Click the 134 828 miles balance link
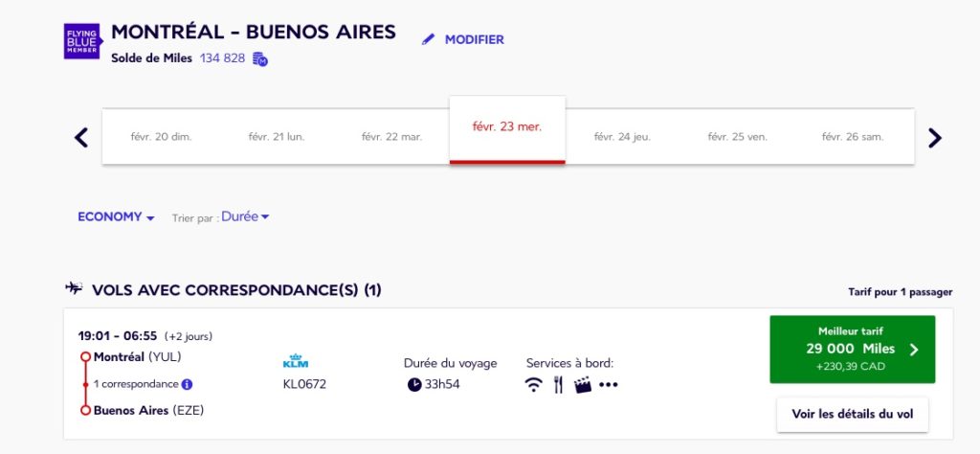980x454 pixels. 222,59
